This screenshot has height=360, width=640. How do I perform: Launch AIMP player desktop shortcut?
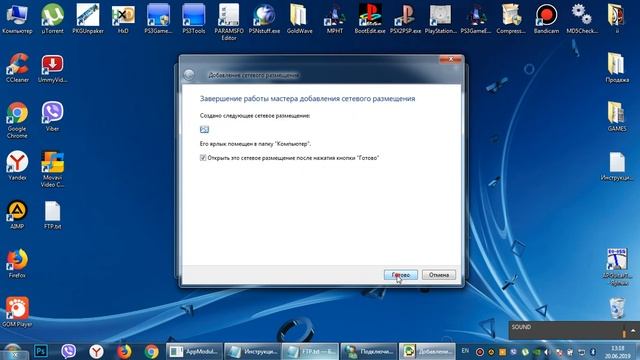coord(17,214)
